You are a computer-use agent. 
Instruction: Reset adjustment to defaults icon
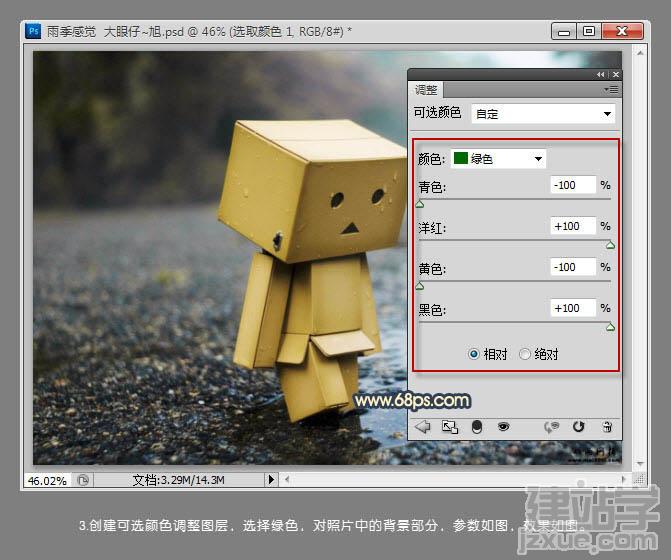click(x=579, y=427)
